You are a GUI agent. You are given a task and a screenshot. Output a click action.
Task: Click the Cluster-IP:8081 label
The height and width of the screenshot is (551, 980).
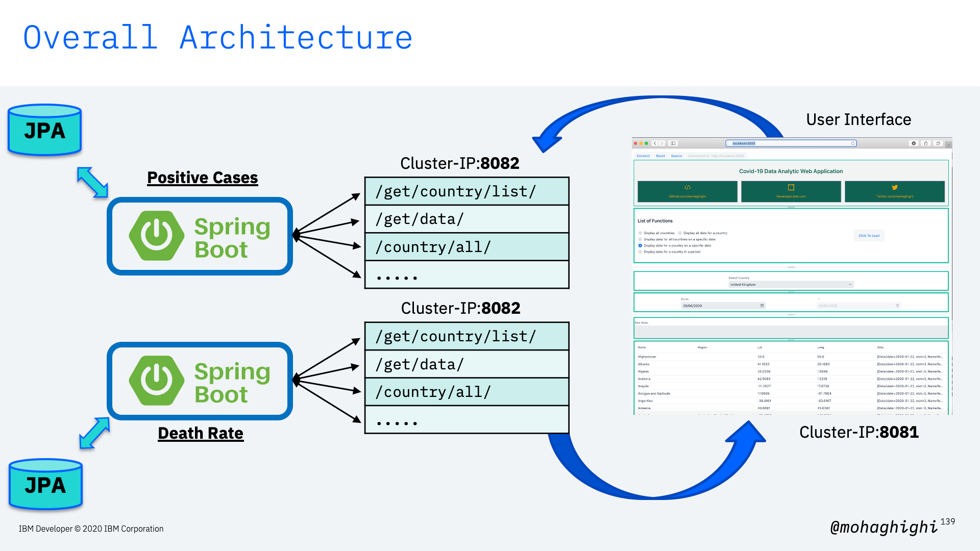coord(859,432)
